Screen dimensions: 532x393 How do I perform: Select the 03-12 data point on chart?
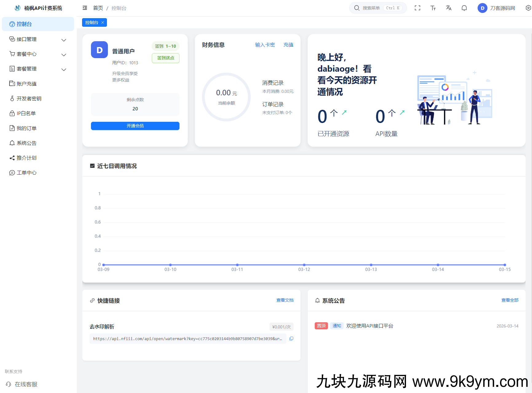click(x=304, y=265)
